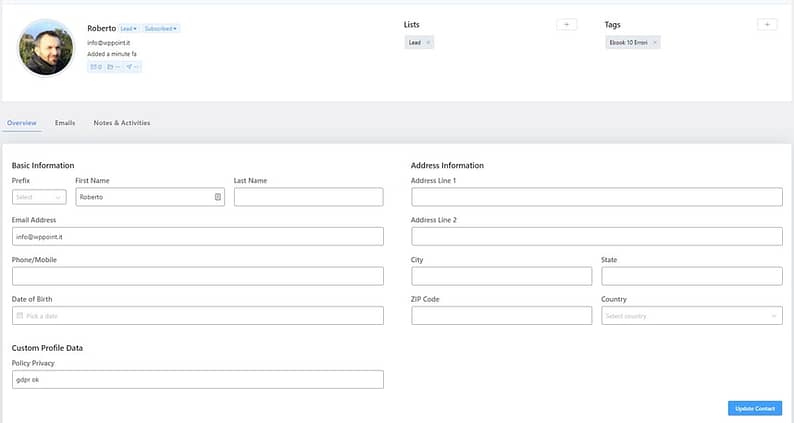Click the Basic Information heading

coord(43,165)
